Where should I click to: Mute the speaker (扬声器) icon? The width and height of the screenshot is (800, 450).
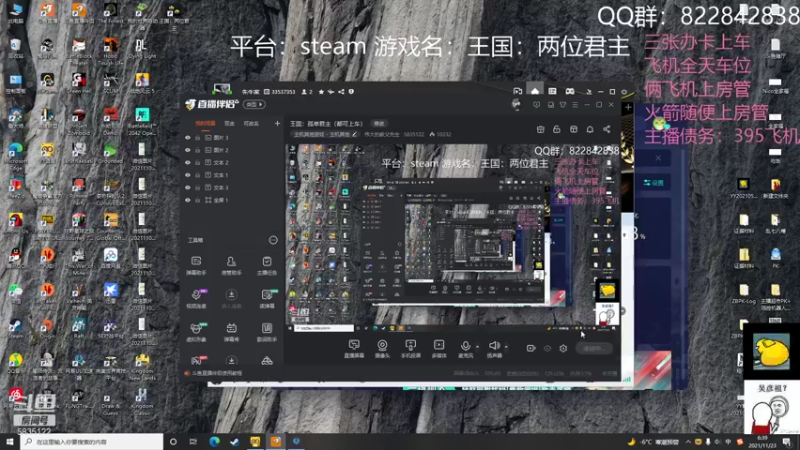pyautogui.click(x=493, y=346)
